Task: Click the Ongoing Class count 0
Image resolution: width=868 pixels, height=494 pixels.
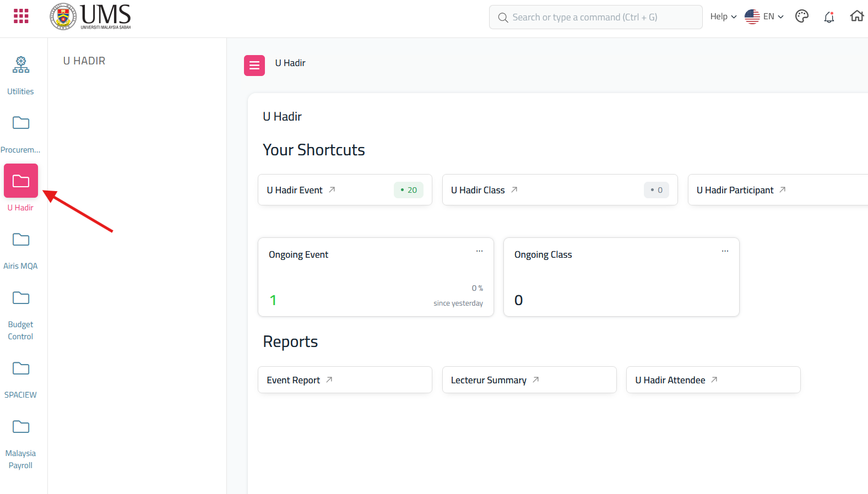Action: (x=519, y=300)
